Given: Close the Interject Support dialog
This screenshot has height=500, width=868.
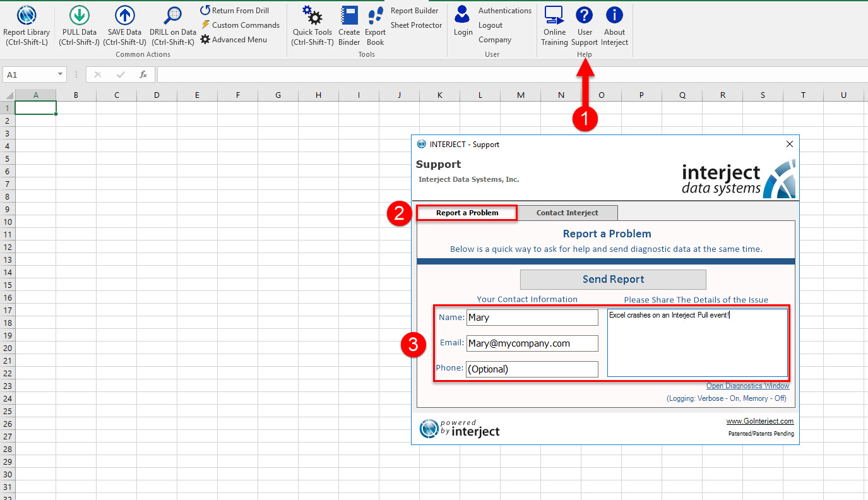Looking at the screenshot, I should tap(789, 144).
